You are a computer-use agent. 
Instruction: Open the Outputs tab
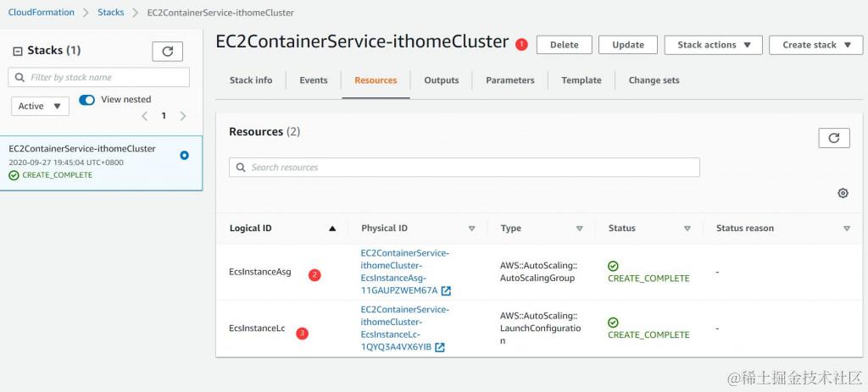pos(441,80)
